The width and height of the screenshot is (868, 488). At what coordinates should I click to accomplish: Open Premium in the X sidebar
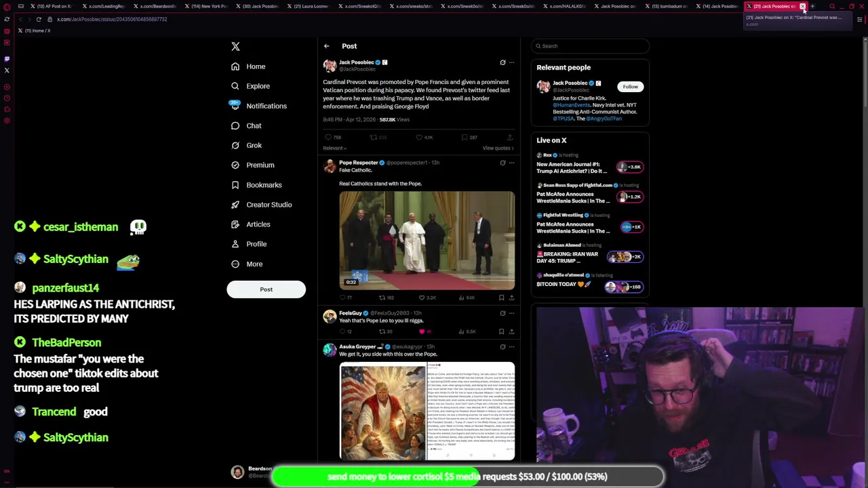pyautogui.click(x=252, y=165)
